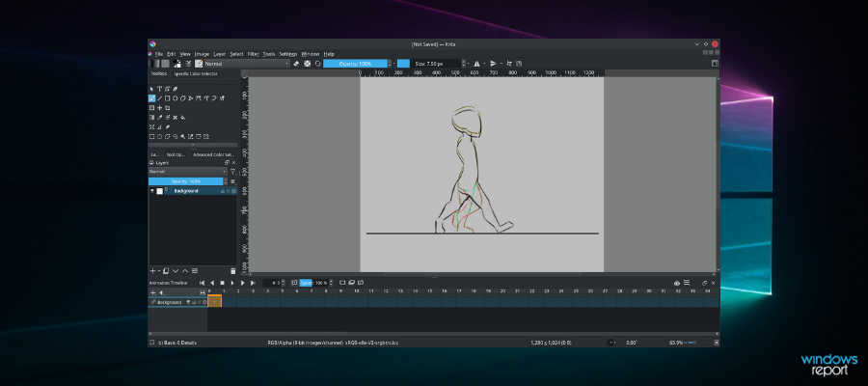Select the Elliptical Selection tool
Image resolution: width=868 pixels, height=386 pixels.
point(159,136)
